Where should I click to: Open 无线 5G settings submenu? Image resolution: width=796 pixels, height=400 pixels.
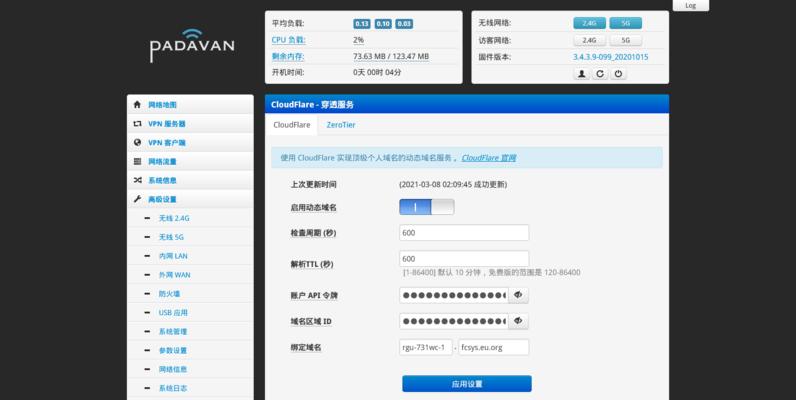(x=190, y=237)
